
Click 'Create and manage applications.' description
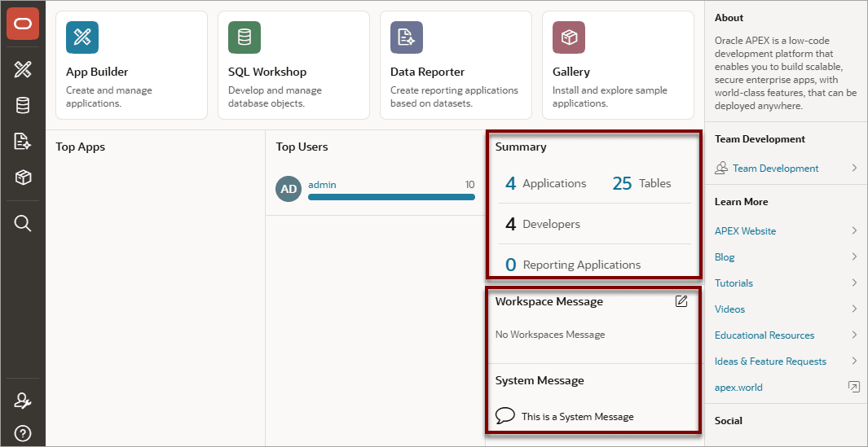(x=109, y=96)
